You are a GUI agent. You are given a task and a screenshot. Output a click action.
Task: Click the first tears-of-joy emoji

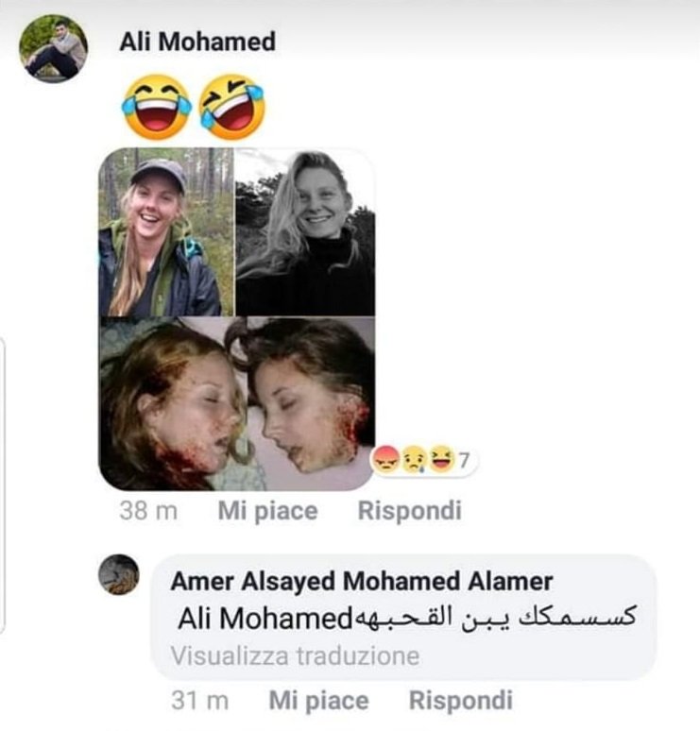coord(157,108)
